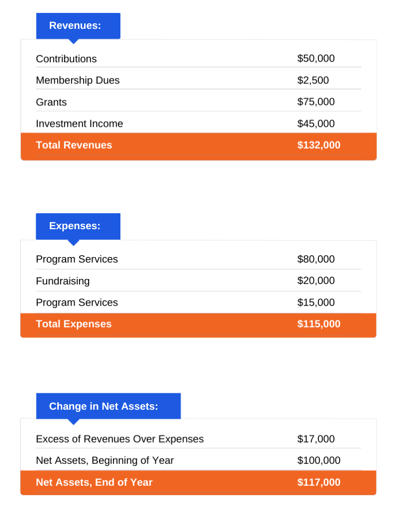Click Net Assets, Beginning of Year label

[x=104, y=460]
